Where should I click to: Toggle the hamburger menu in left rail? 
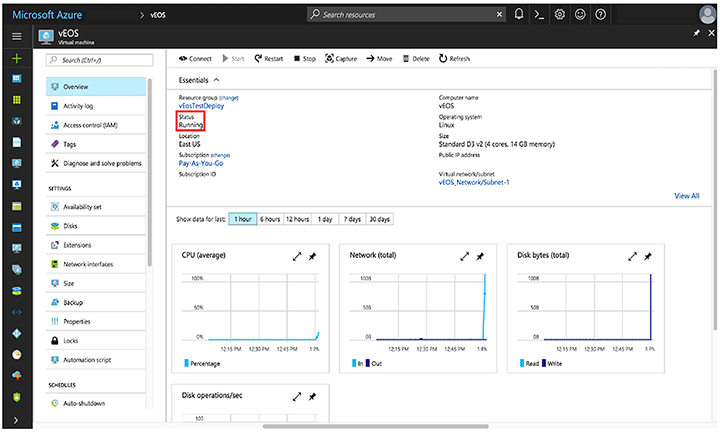(x=17, y=36)
